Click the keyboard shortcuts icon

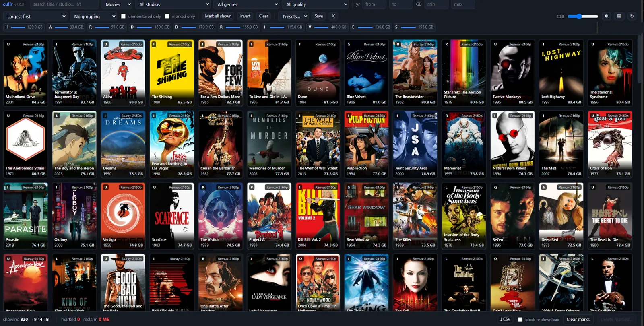619,16
